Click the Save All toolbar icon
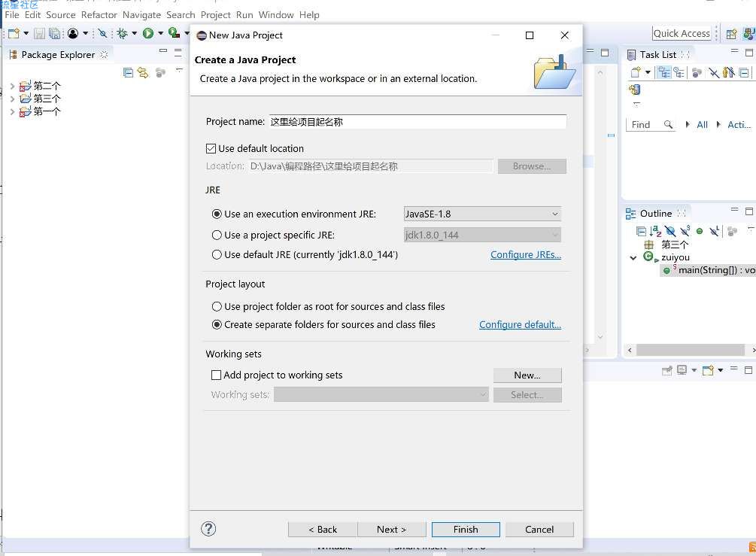The image size is (756, 556). [x=54, y=33]
